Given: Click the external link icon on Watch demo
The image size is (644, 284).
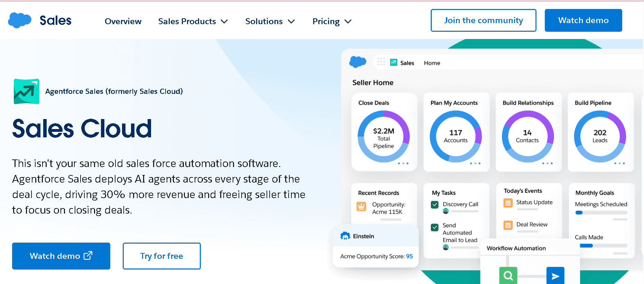Looking at the screenshot, I should point(88,255).
